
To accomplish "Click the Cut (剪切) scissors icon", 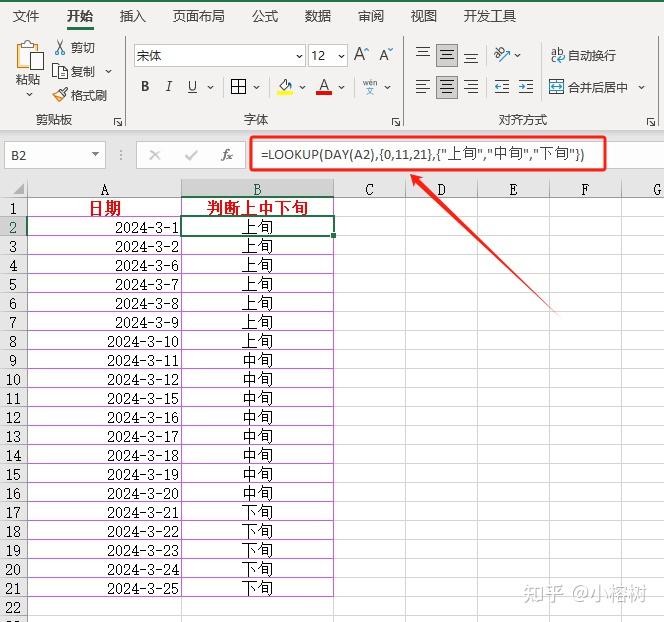I will click(x=60, y=47).
